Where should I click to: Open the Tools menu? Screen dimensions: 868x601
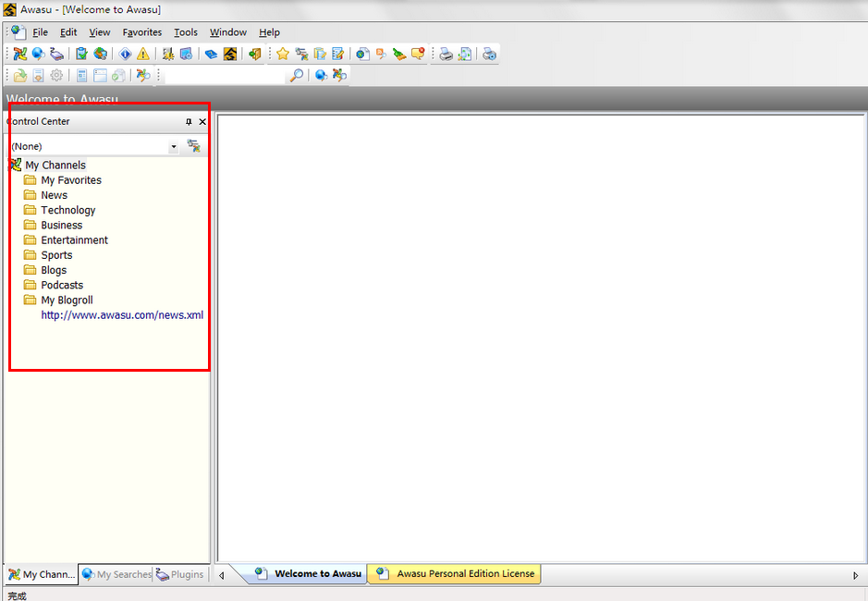click(x=186, y=32)
